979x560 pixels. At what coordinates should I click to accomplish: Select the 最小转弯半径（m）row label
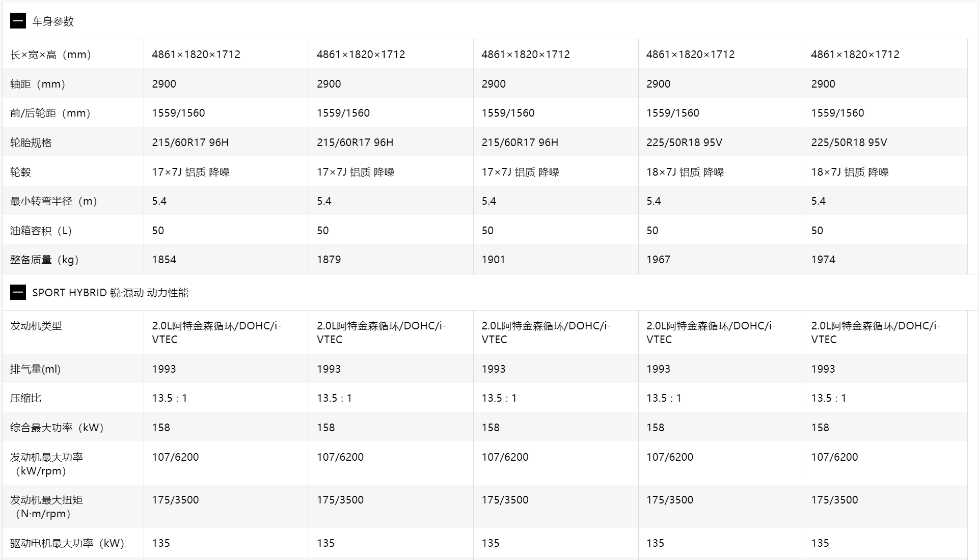pyautogui.click(x=53, y=201)
